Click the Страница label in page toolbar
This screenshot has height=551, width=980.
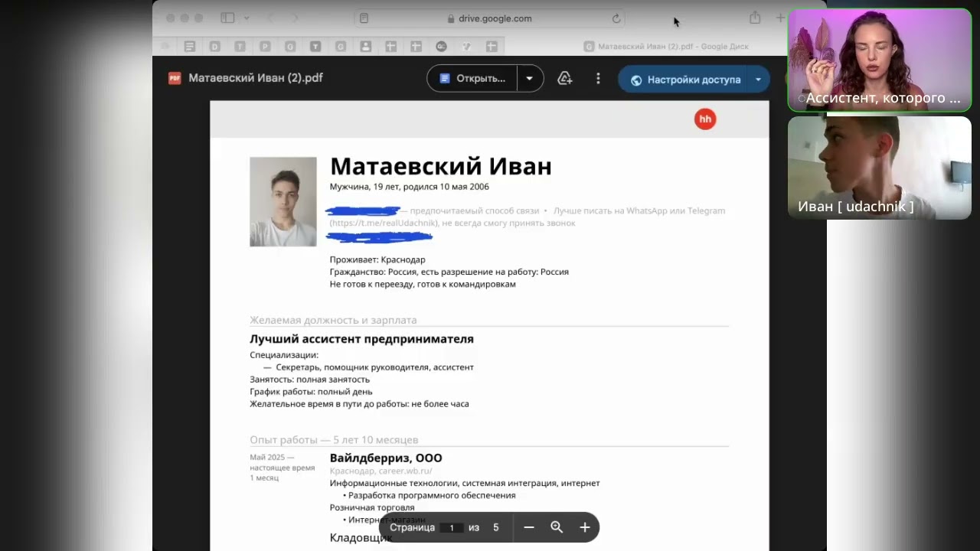412,527
